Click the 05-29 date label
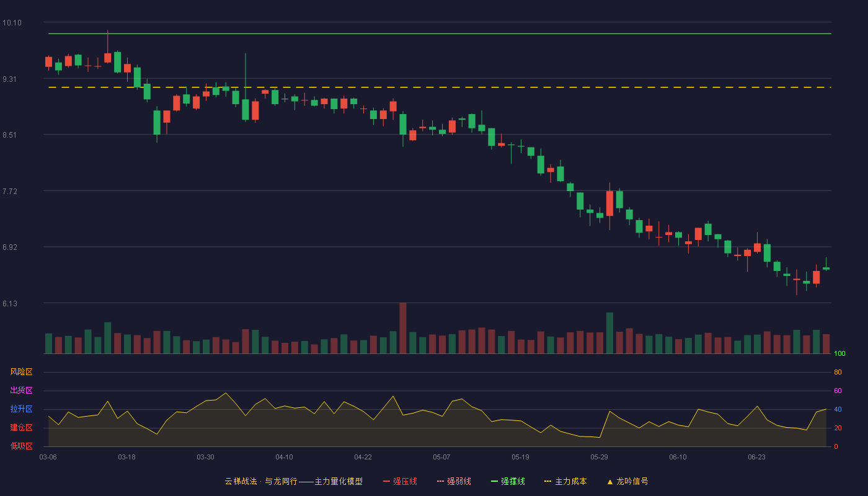This screenshot has height=496, width=868. pos(599,457)
